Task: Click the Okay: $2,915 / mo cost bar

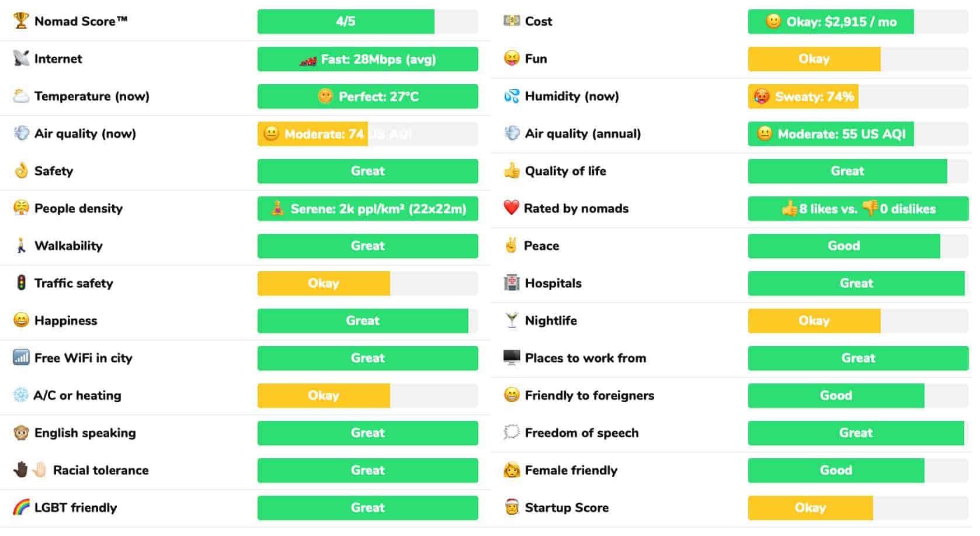Action: (x=858, y=22)
